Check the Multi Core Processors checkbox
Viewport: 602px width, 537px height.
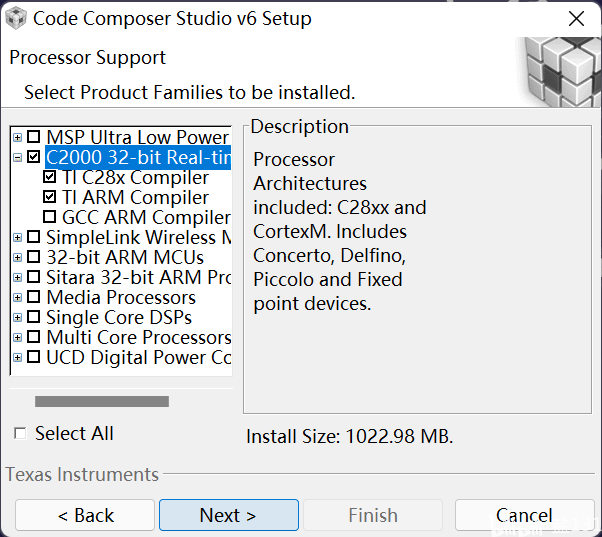[x=34, y=337]
